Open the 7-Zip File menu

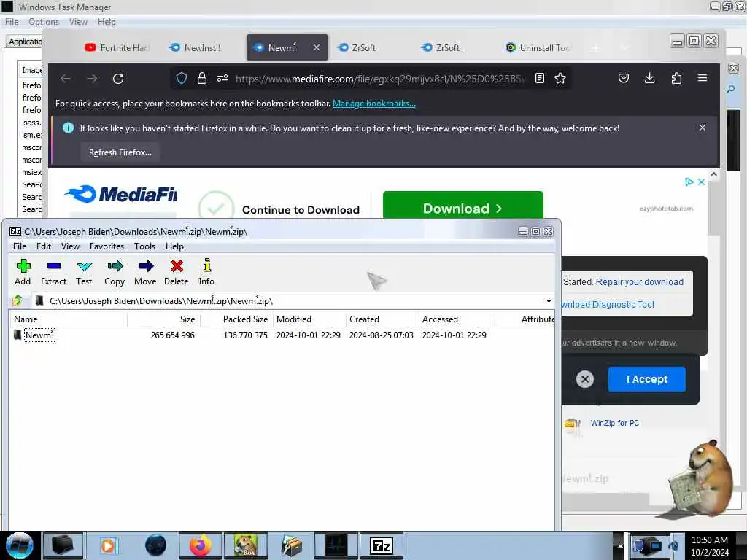(20, 246)
